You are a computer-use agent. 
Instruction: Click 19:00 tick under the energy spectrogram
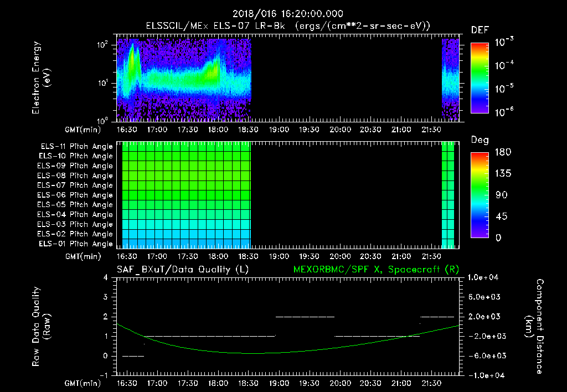(x=279, y=130)
